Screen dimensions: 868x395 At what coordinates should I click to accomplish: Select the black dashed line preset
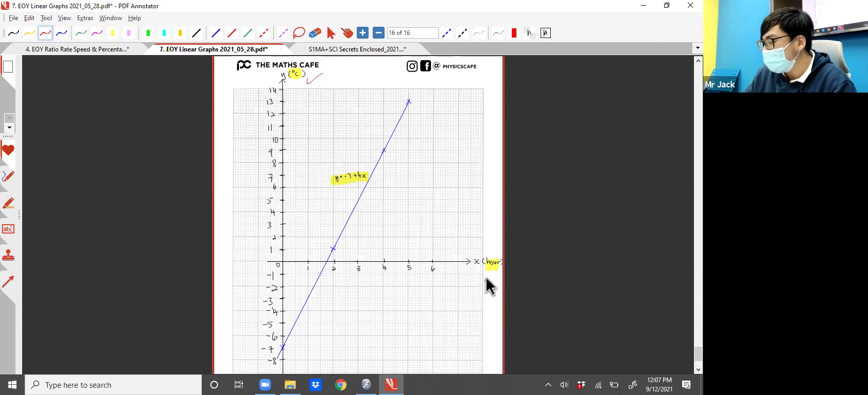(462, 33)
